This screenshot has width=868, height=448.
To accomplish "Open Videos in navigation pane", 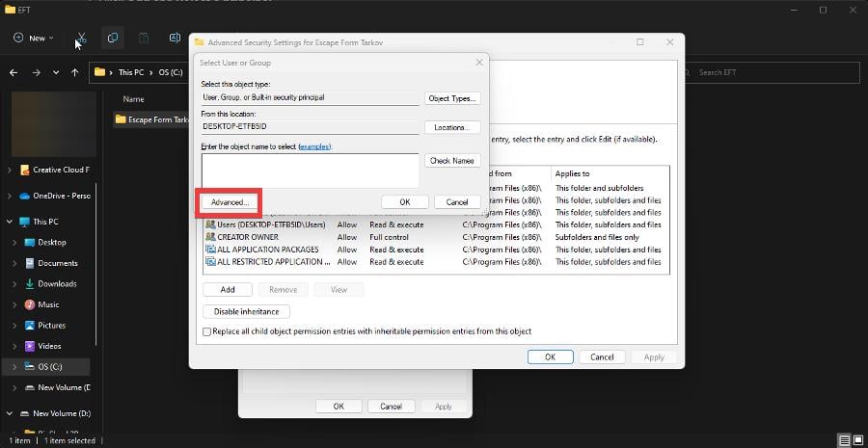I will (x=43, y=346).
